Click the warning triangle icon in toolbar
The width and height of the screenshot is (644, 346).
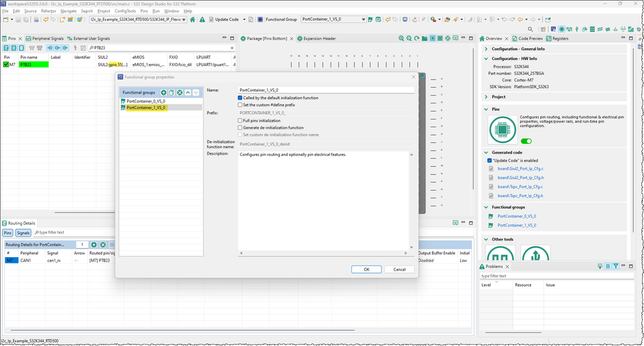pyautogui.click(x=202, y=19)
